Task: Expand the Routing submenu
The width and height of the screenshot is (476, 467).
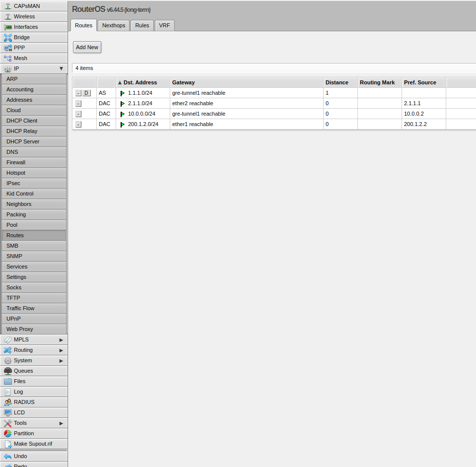Action: (x=61, y=350)
